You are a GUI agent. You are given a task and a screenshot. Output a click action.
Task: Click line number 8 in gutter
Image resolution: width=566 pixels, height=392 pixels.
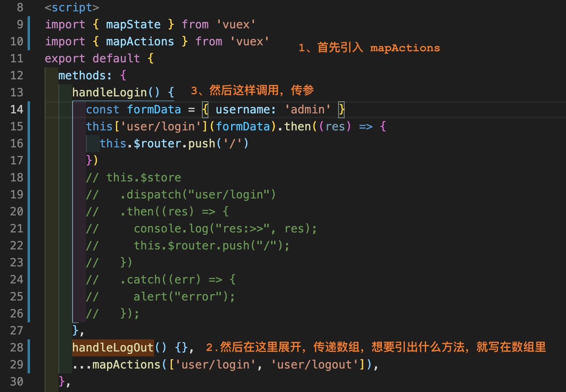(20, 7)
